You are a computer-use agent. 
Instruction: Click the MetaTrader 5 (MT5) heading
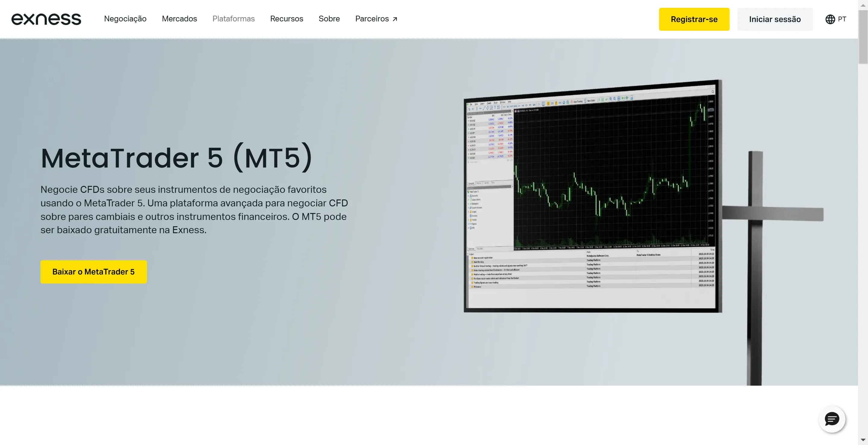[177, 158]
